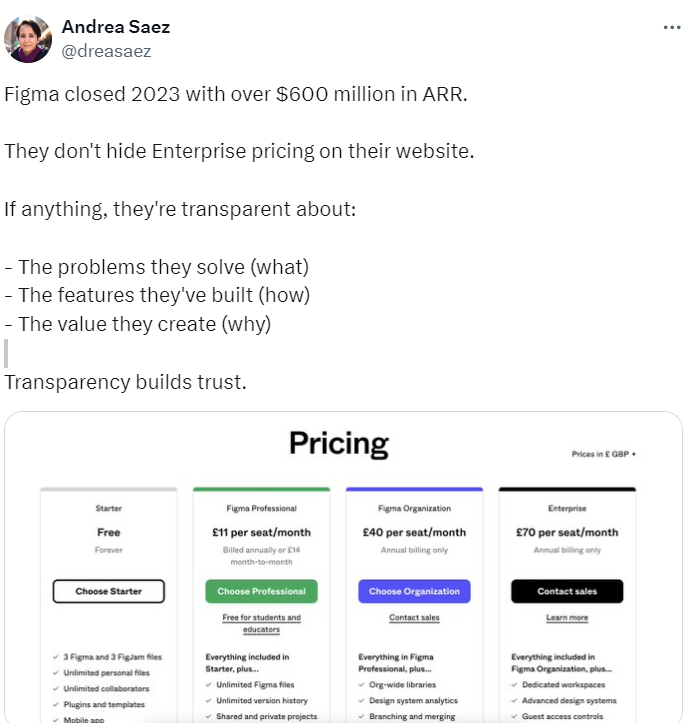The image size is (693, 723).
Task: Open the Prices in £ GBP currency dropdown
Action: [x=603, y=454]
